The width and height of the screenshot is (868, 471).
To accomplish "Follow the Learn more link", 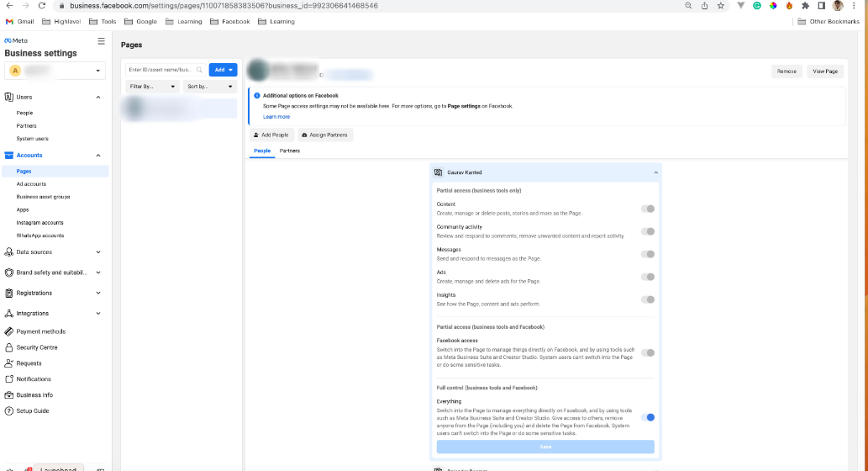I will point(276,117).
